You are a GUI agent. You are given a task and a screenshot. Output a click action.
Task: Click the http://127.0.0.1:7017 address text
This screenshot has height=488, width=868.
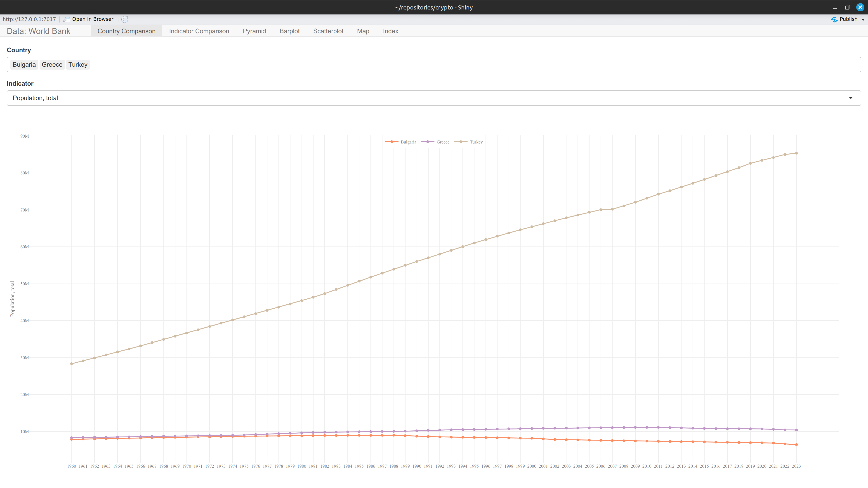coord(29,19)
